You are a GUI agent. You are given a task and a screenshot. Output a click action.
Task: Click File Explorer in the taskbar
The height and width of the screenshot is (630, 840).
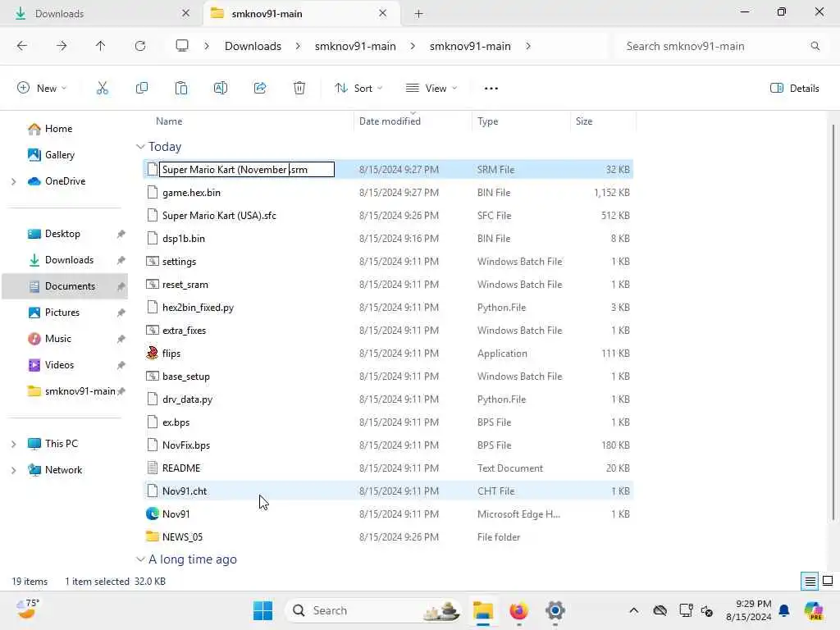pyautogui.click(x=482, y=610)
